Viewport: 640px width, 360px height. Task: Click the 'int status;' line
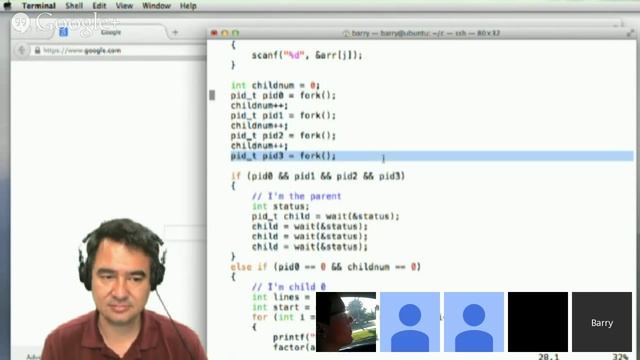click(x=280, y=207)
